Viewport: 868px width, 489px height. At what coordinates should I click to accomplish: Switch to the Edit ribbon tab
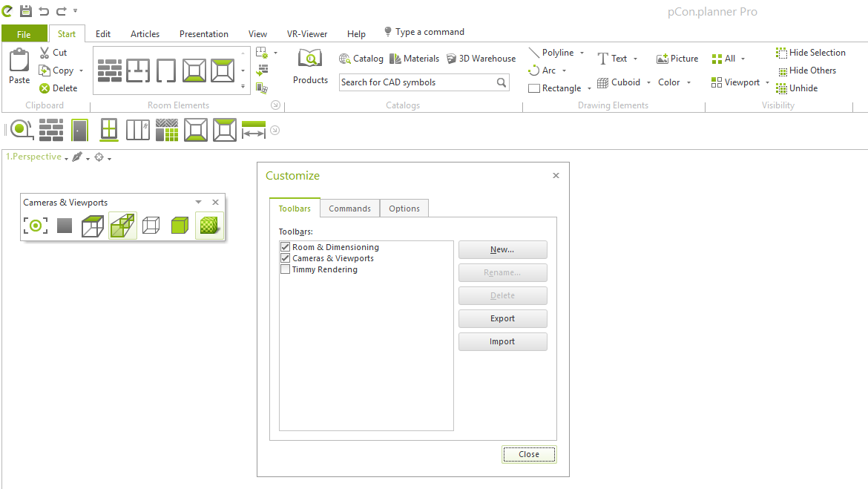click(x=103, y=34)
